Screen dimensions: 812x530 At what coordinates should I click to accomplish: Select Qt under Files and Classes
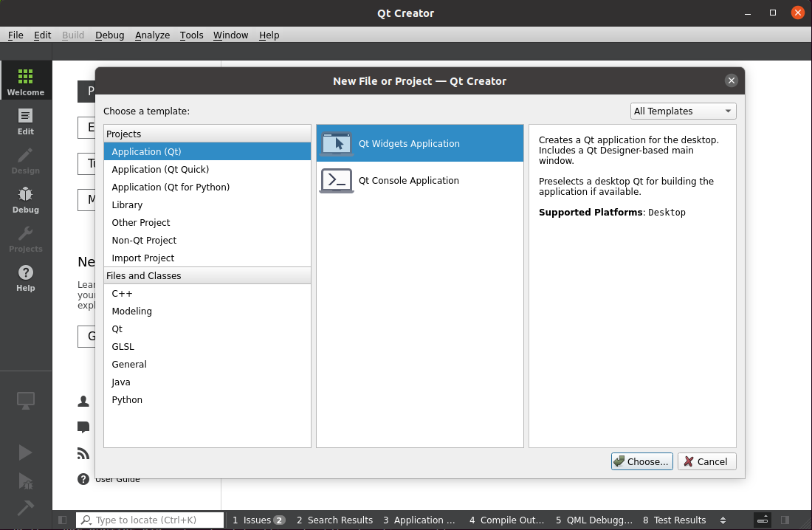[x=207, y=328]
